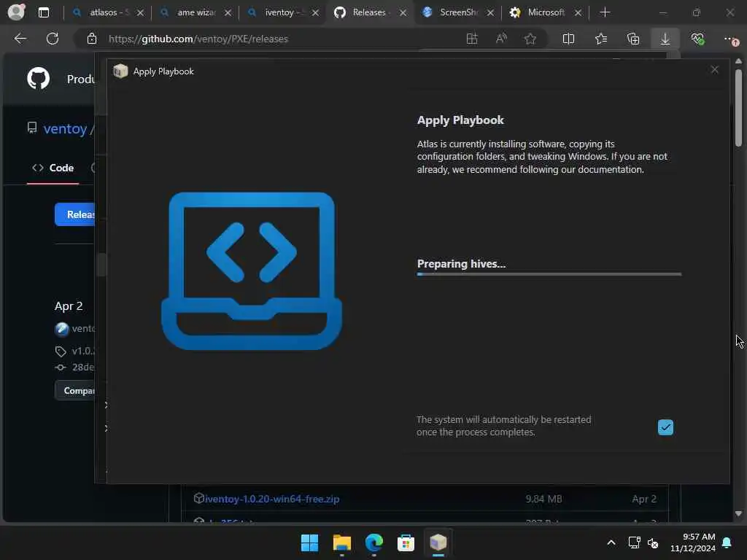The image size is (747, 560).
Task: Close the atlasos tab
Action: [x=140, y=13]
